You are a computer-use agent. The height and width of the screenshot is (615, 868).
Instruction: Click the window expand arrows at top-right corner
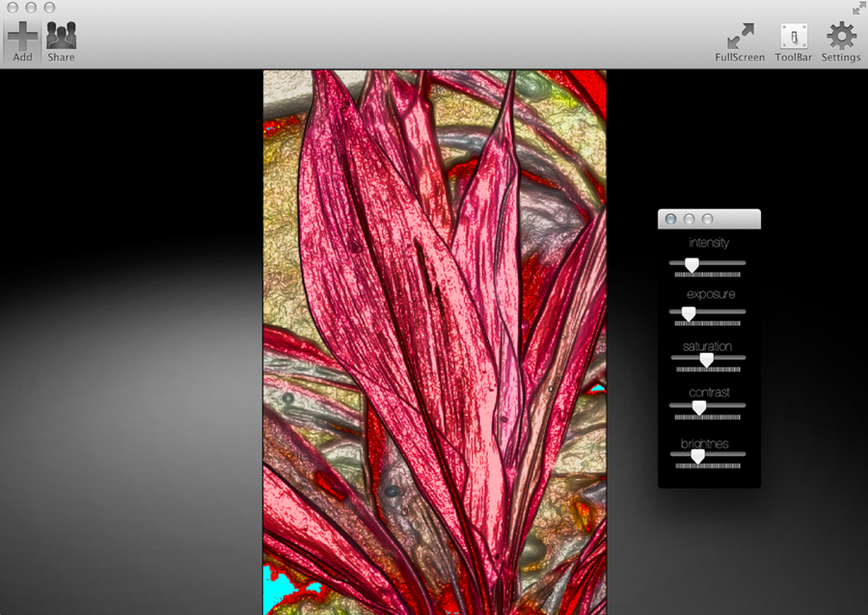[x=858, y=8]
